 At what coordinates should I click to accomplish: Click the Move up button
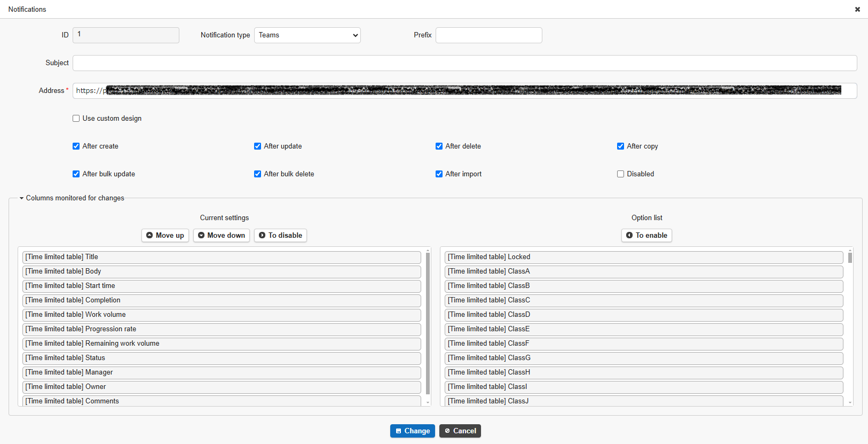(x=165, y=235)
